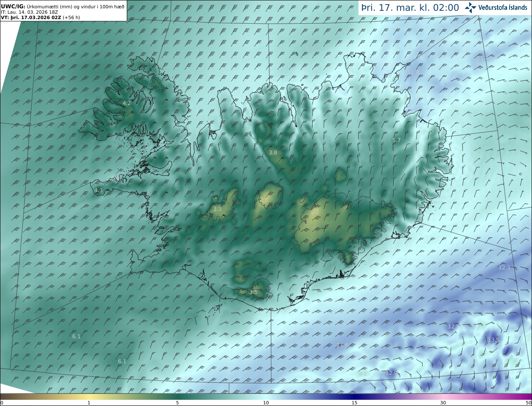This screenshot has height=406, width=532.
Task: Click the 12.3 value east of Iceland
Action: pyautogui.click(x=504, y=268)
